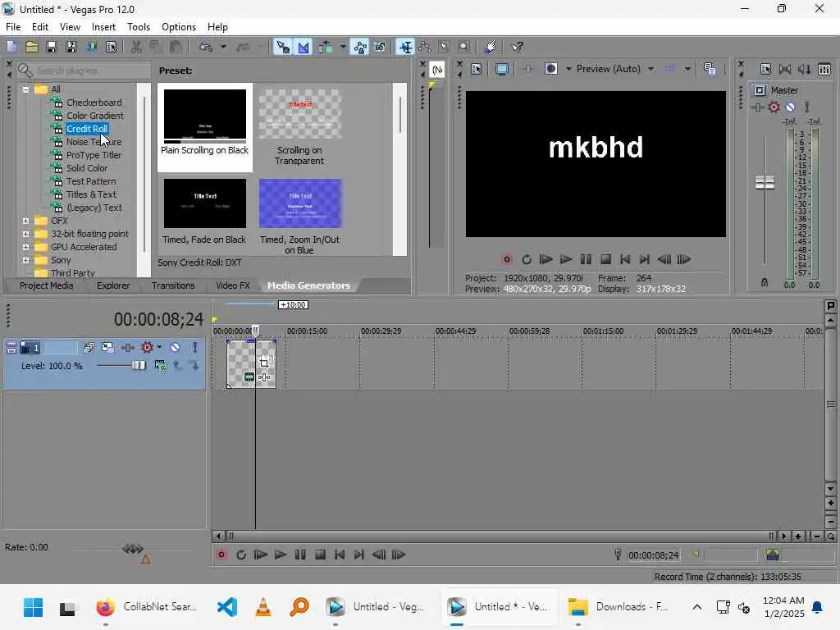Mute the Master bus output
The height and width of the screenshot is (630, 840).
(x=790, y=107)
